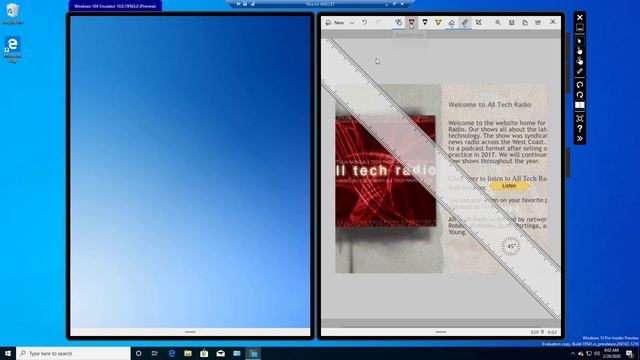This screenshot has width=640, height=360.
Task: Select the eraser tool
Action: [x=451, y=22]
